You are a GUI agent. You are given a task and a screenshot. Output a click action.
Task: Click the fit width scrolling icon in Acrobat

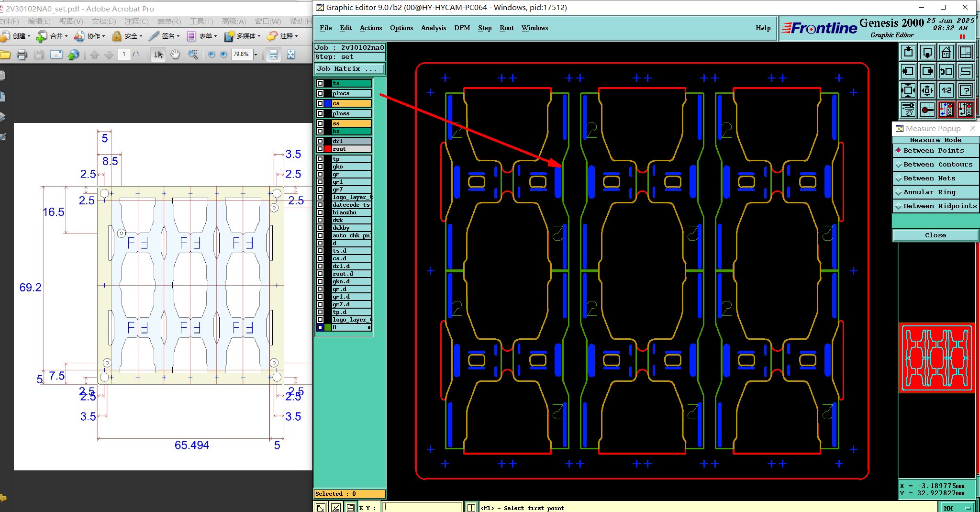pyautogui.click(x=273, y=55)
